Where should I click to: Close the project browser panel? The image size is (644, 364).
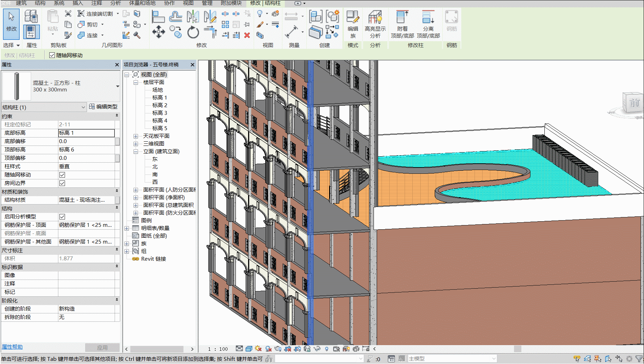[192, 65]
